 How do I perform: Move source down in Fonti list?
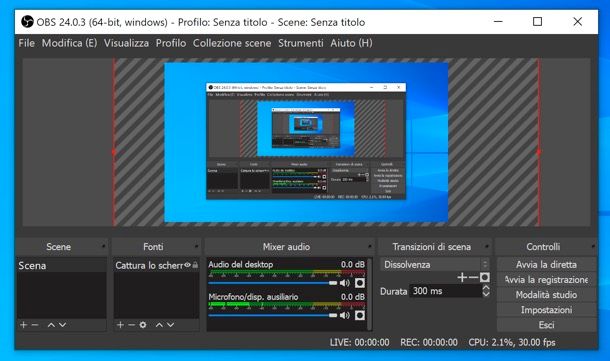point(170,324)
